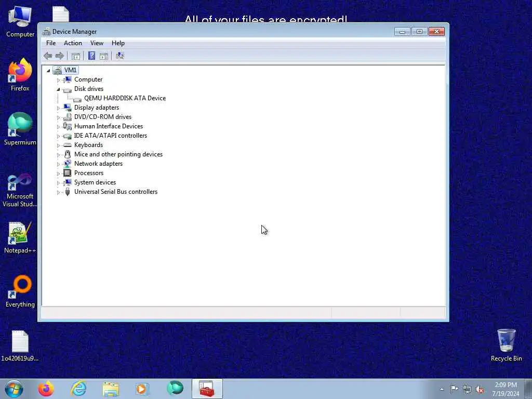
Task: Click the Processors chip icon
Action: click(x=68, y=173)
